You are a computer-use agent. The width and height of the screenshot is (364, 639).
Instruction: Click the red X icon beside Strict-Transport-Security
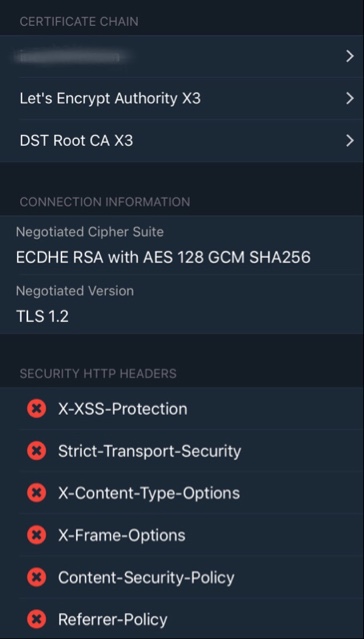coord(36,451)
